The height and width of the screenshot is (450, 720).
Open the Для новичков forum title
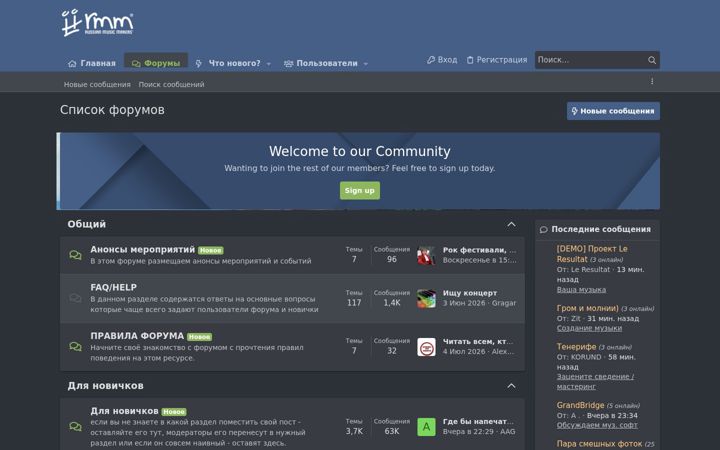click(124, 411)
